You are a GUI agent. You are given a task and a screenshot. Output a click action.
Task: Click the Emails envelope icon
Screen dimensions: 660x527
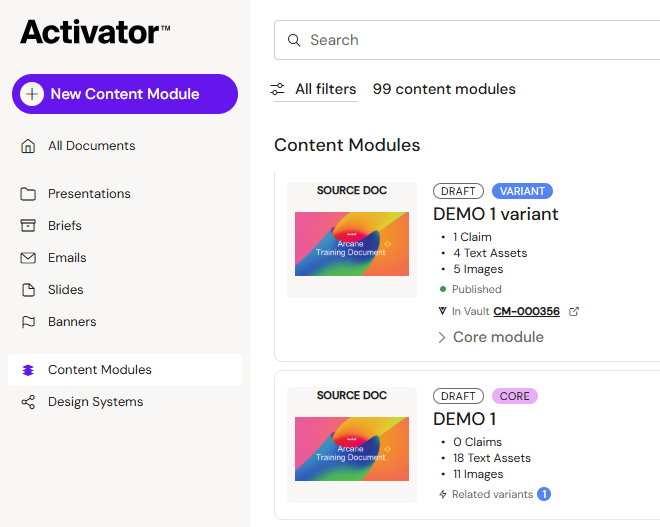(x=28, y=258)
